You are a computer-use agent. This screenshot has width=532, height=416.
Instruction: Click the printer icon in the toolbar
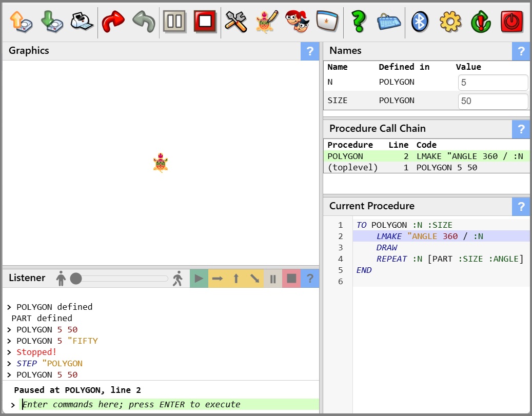(x=82, y=22)
